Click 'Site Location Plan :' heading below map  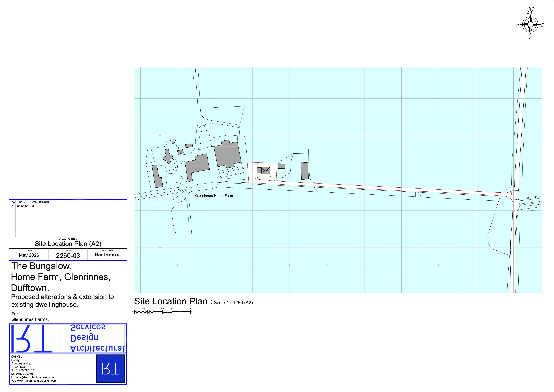click(x=173, y=301)
